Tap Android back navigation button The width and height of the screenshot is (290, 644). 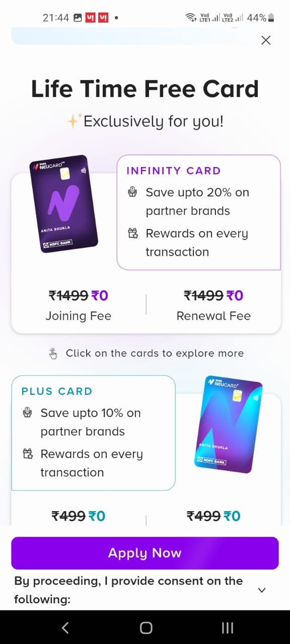pos(64,627)
